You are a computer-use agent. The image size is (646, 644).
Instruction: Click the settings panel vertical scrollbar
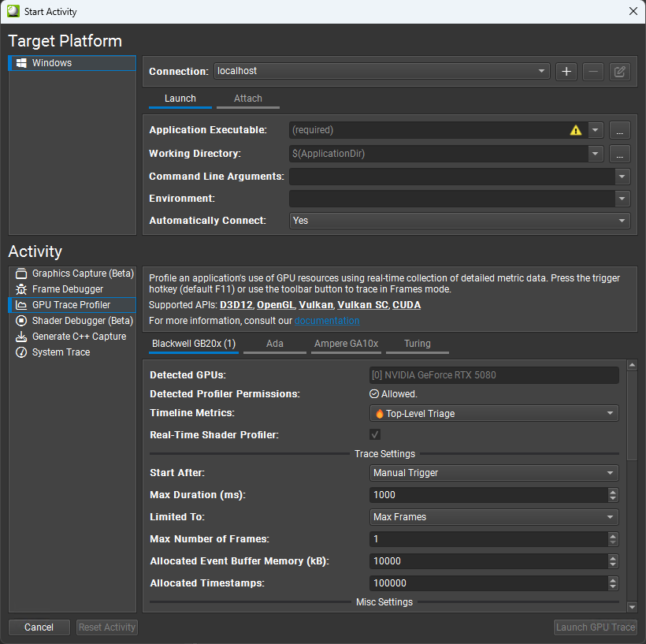point(631,414)
